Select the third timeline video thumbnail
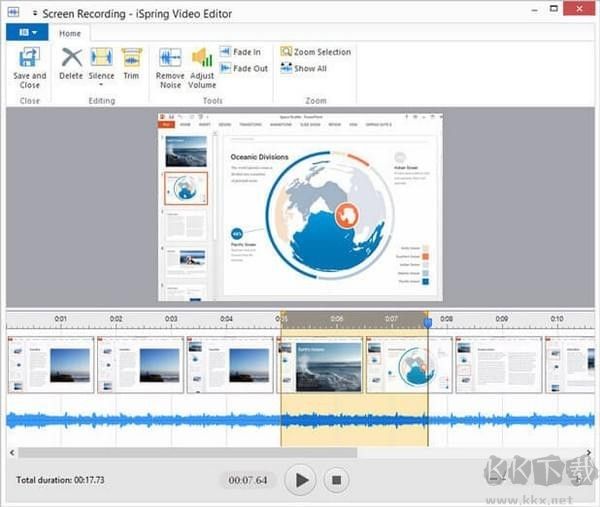Viewport: 600px width, 507px height. [x=230, y=365]
